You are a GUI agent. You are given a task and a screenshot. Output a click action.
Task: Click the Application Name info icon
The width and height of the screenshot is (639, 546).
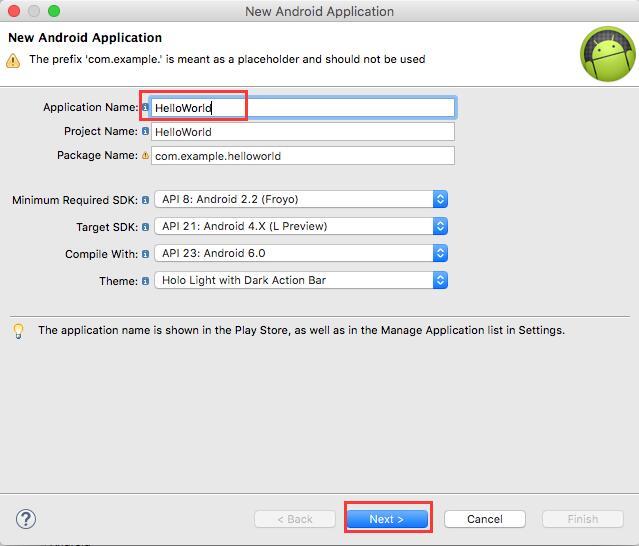point(145,107)
